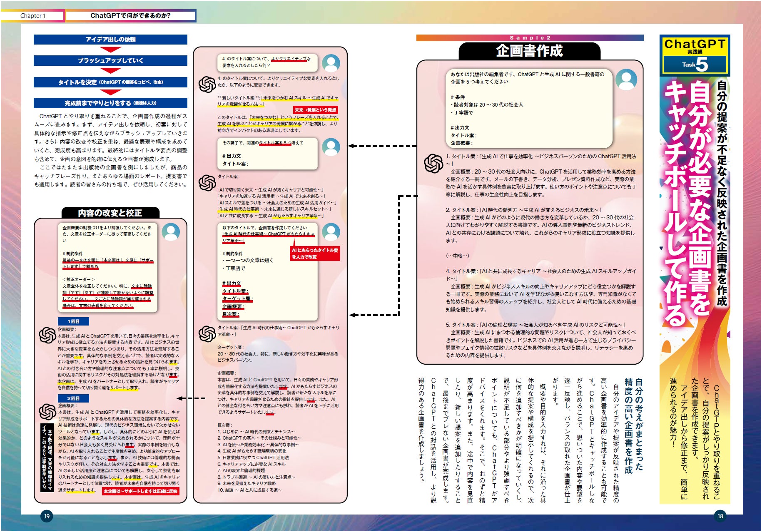Click the outline item "4. 生成AIがもたらす職場環境の変化"

point(252,451)
